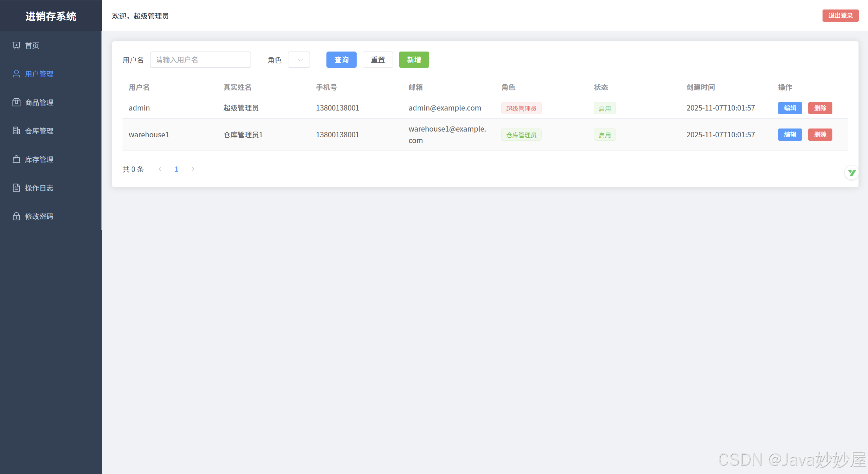Click the 手机号 column header

point(326,87)
